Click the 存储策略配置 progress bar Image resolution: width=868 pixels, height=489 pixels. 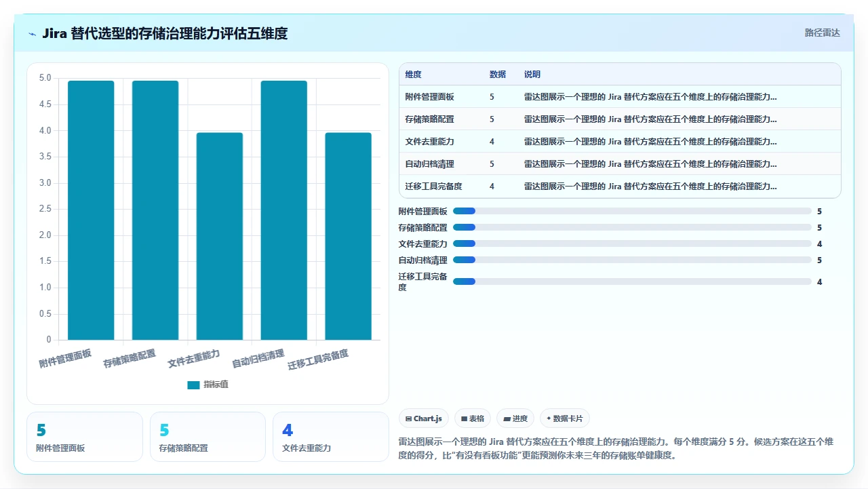632,227
